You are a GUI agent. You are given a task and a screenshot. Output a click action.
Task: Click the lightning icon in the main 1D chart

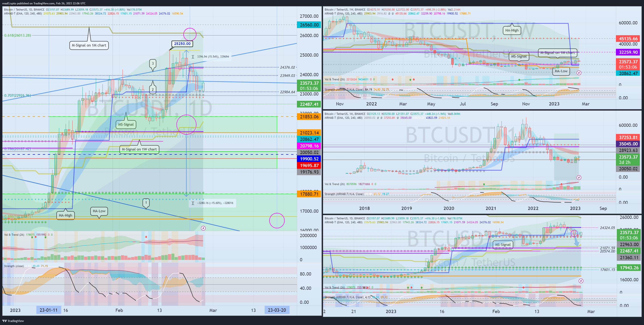pos(203,228)
